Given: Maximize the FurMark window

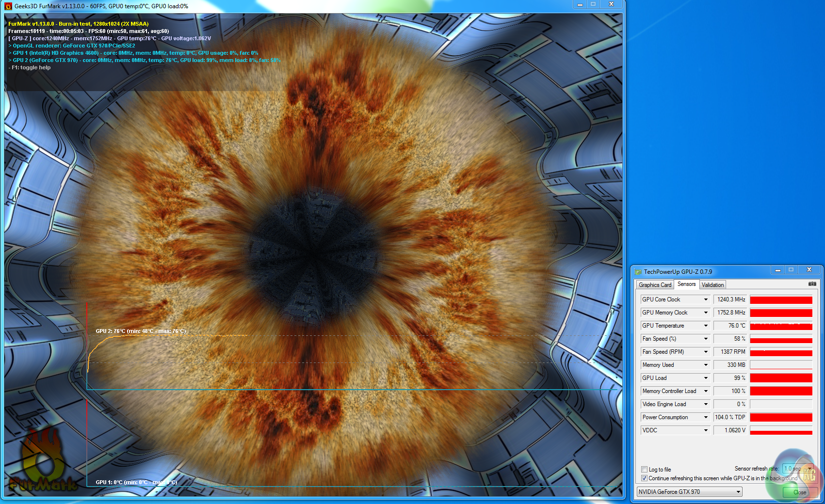Looking at the screenshot, I should 593,4.
